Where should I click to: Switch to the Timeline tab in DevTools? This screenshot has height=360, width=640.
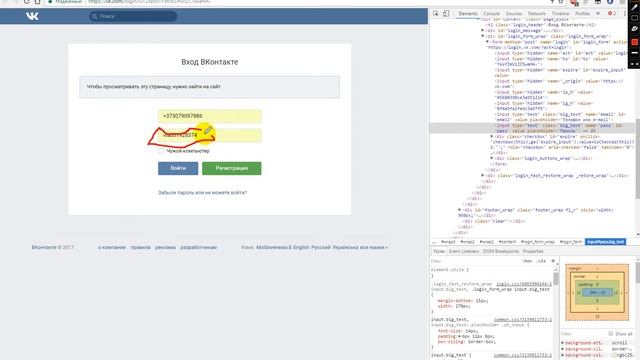click(x=560, y=13)
